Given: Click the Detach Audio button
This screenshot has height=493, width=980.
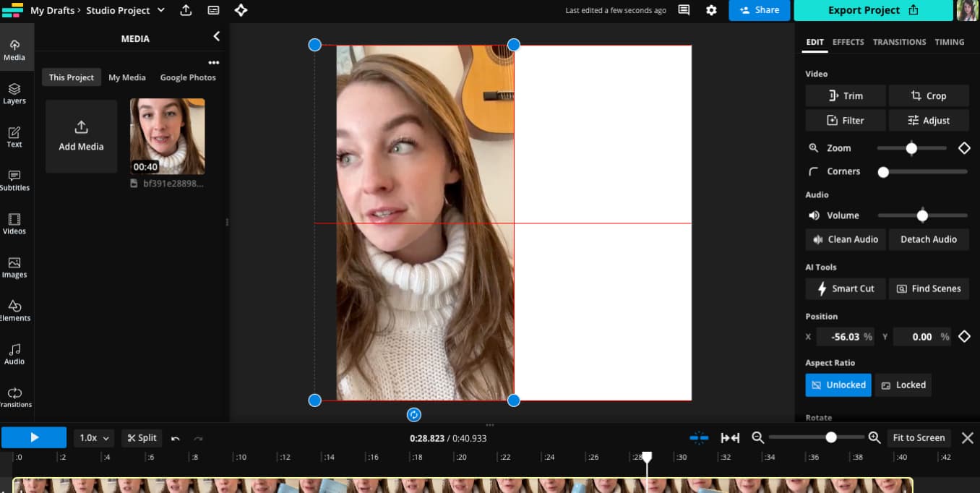Looking at the screenshot, I should [928, 239].
